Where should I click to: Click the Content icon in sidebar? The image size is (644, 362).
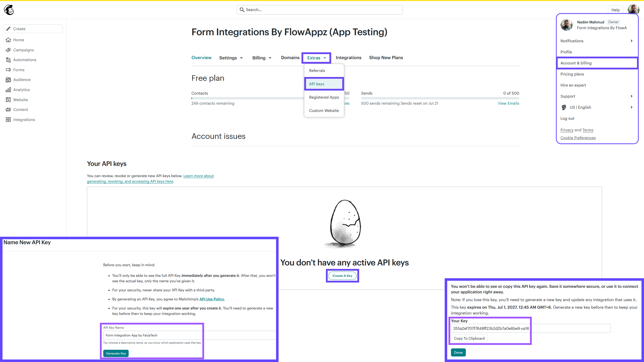(x=8, y=110)
